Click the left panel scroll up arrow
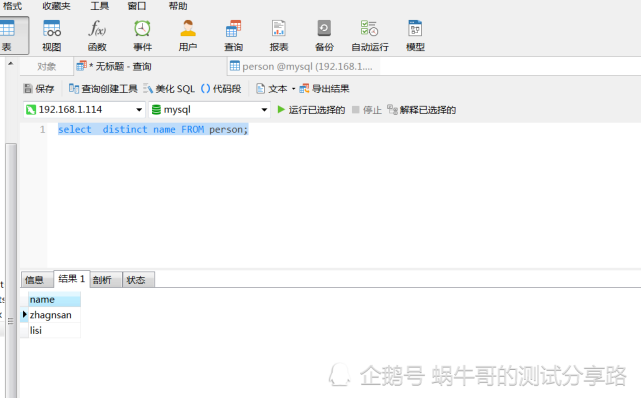Image resolution: width=641 pixels, height=398 pixels. click(11, 63)
